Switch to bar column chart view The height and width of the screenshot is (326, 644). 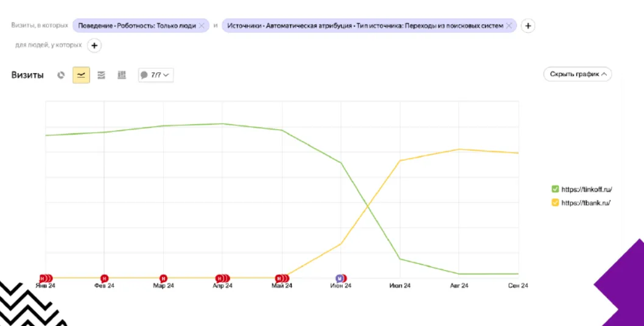[122, 75]
